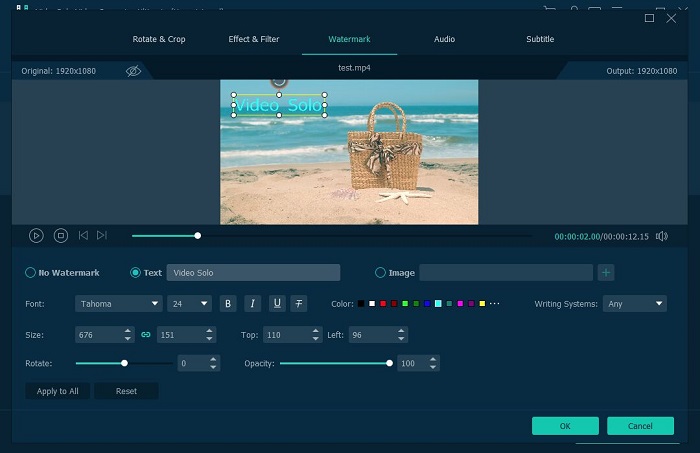Increase the width size value
This screenshot has width=700, height=453.
(128, 331)
